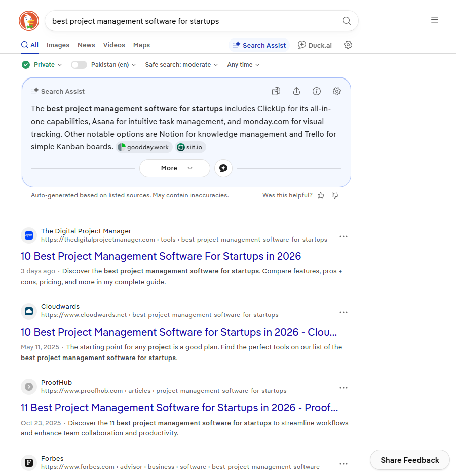The image size is (456, 476).
Task: Switch to the Videos tab
Action: click(x=114, y=45)
